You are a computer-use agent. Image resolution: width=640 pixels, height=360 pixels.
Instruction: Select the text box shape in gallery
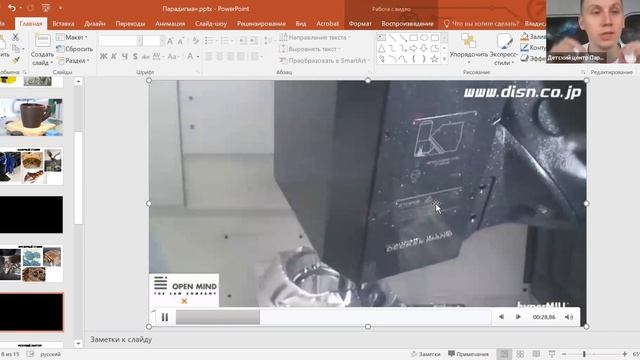click(x=382, y=38)
